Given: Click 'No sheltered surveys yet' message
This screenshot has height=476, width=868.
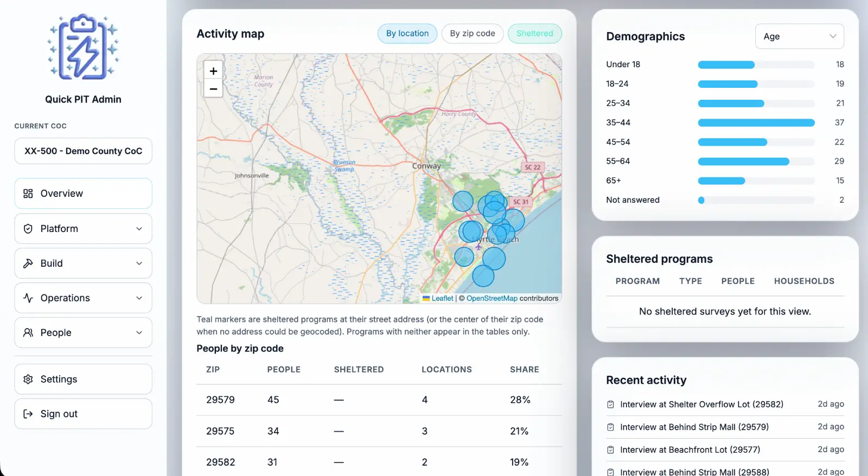Looking at the screenshot, I should coord(725,312).
